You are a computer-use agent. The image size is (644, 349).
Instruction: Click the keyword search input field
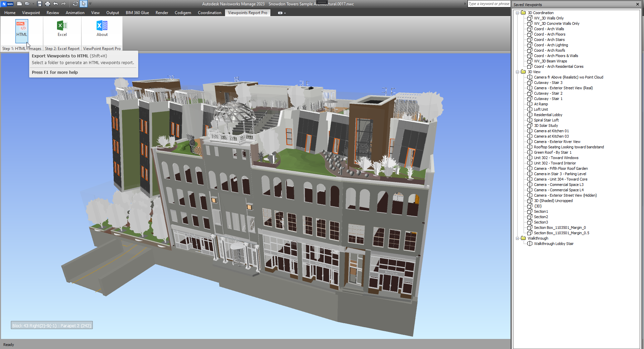(x=489, y=4)
